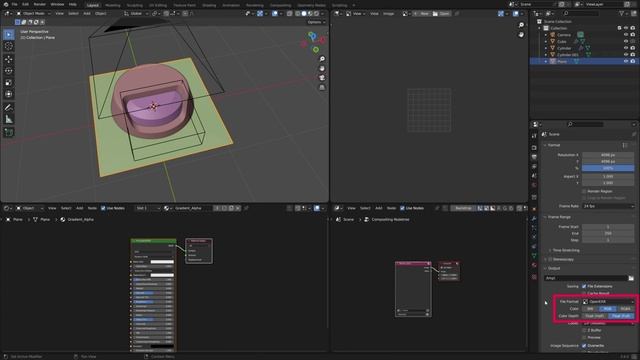Toggle viewport visibility of Plane in outliner
This screenshot has height=360, width=640.
pos(626,61)
